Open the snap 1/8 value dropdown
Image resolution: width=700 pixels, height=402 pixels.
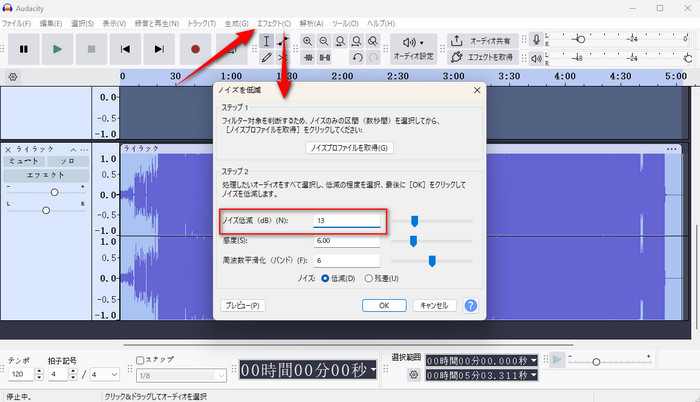point(181,376)
